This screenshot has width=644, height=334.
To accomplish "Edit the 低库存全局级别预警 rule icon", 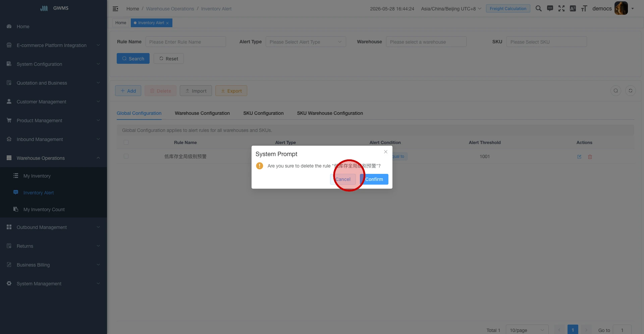I will [x=579, y=157].
